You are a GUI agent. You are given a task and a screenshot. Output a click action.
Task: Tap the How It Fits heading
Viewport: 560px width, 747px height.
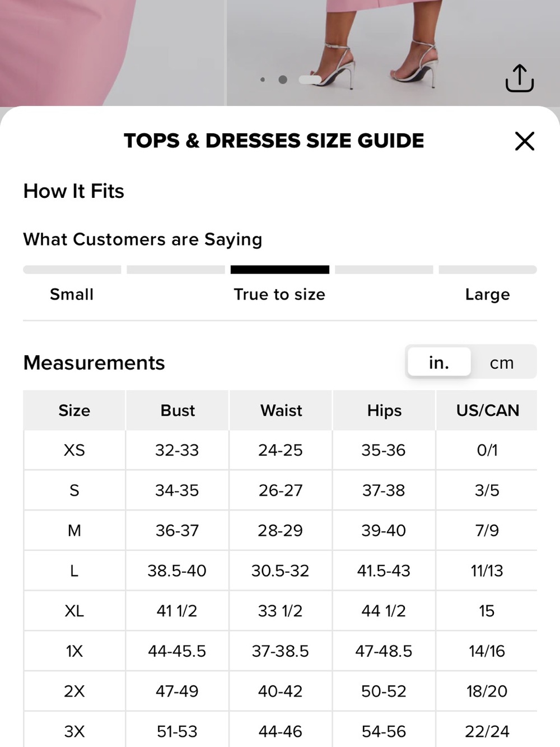click(x=74, y=191)
